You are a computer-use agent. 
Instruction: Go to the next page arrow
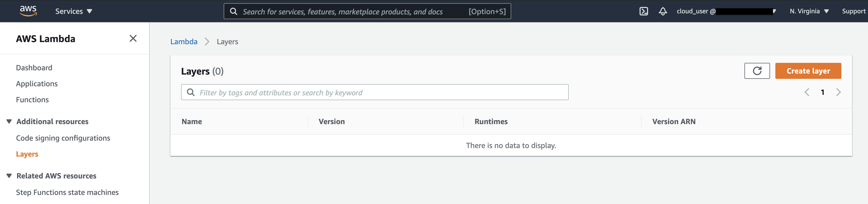[838, 92]
